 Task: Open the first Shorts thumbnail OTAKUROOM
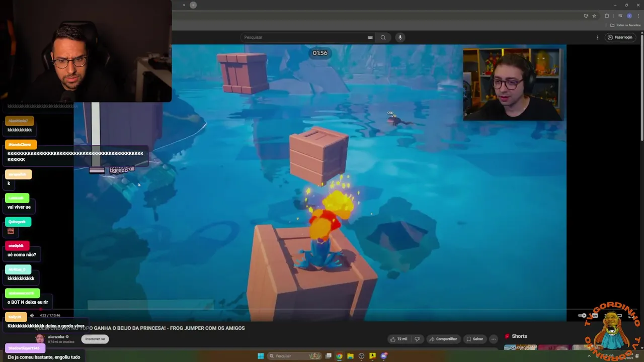520,347
